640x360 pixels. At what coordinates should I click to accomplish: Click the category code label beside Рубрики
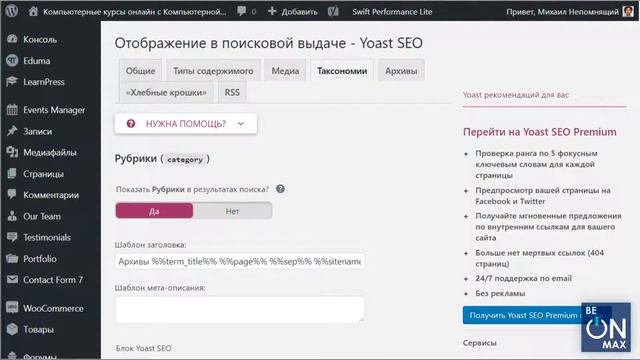185,159
